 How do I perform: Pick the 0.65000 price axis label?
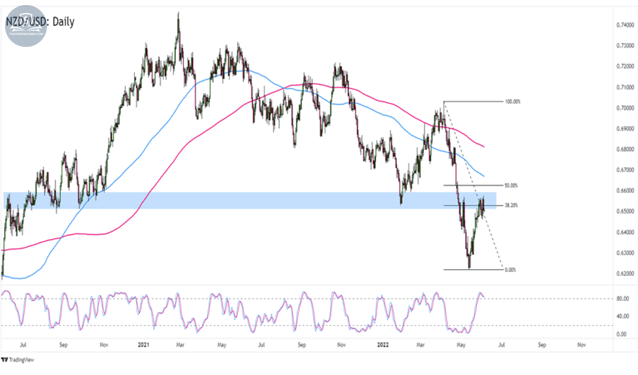pyautogui.click(x=625, y=211)
